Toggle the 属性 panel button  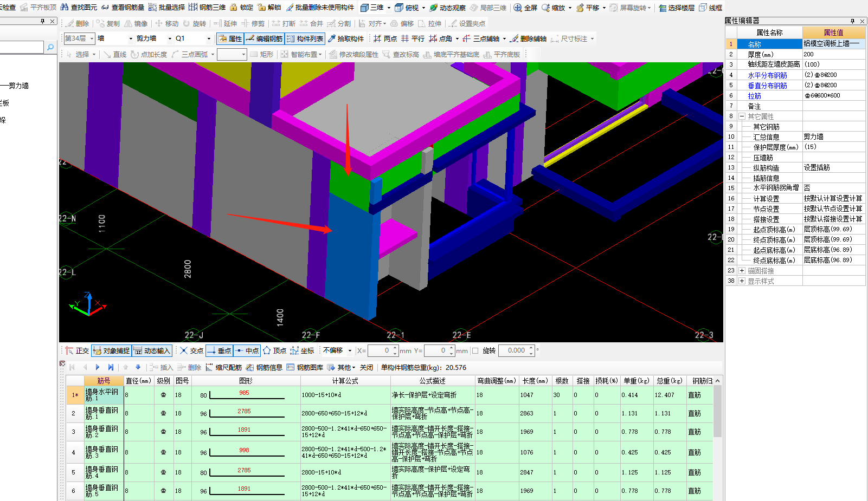click(x=230, y=38)
